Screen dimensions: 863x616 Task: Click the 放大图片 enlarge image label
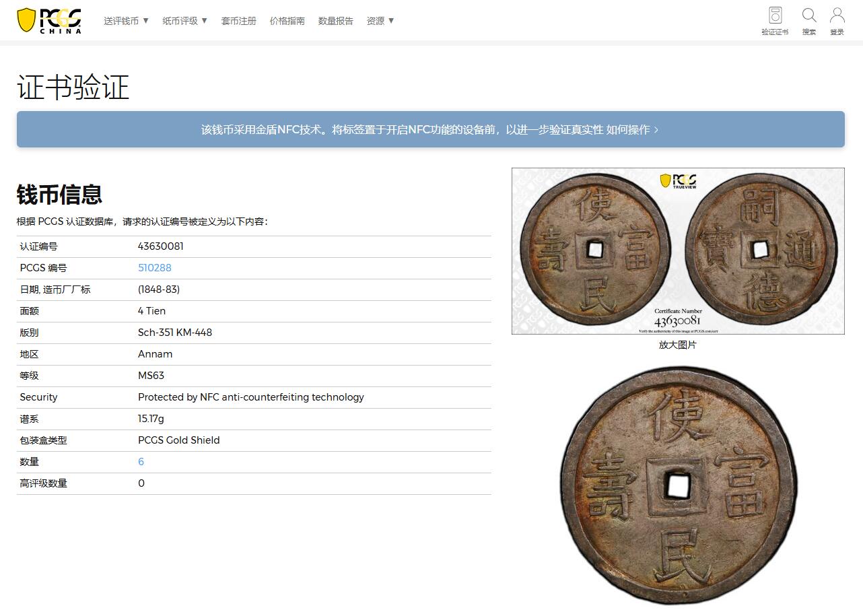pos(677,345)
